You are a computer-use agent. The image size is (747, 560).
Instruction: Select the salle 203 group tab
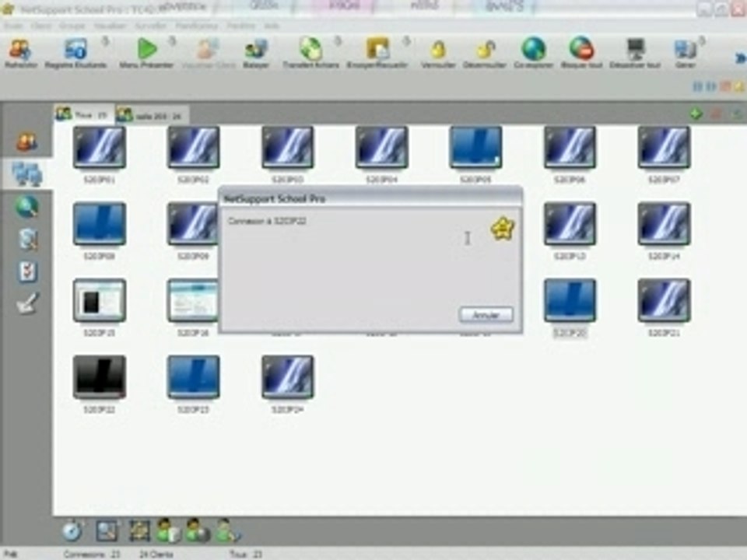tap(152, 115)
